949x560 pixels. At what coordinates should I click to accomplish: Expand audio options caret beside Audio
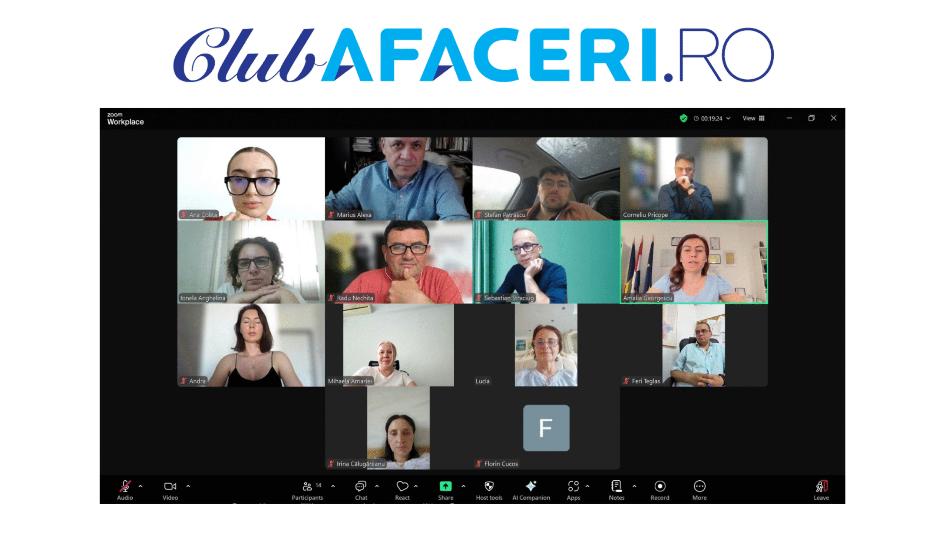click(x=140, y=486)
